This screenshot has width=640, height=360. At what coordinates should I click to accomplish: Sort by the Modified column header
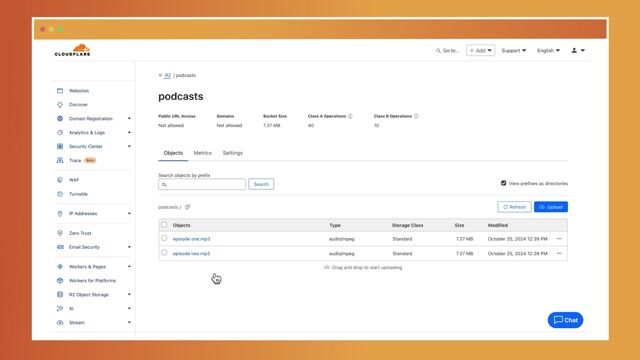[498, 225]
